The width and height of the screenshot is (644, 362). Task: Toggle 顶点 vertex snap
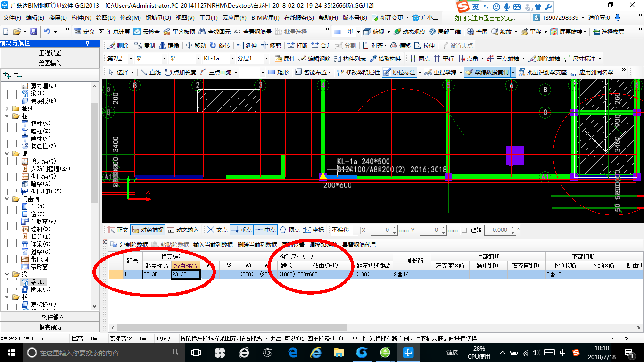[289, 230]
